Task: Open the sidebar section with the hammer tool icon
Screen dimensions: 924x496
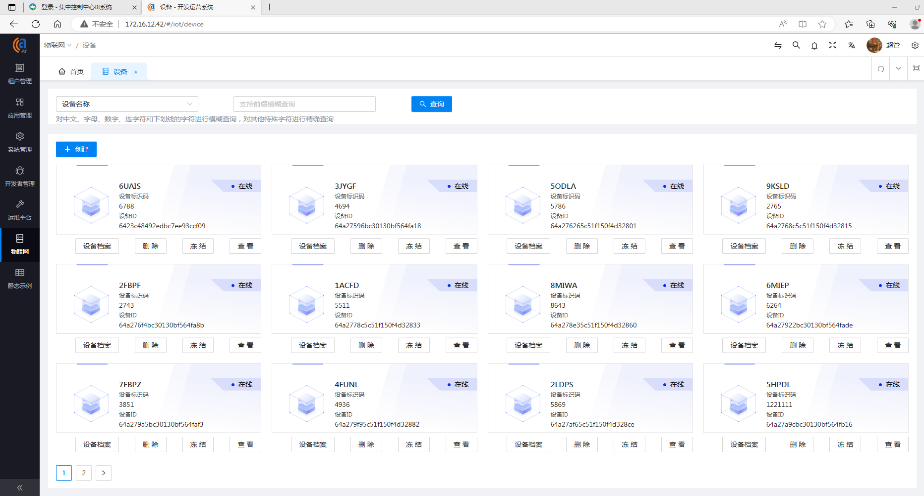Action: pyautogui.click(x=19, y=209)
